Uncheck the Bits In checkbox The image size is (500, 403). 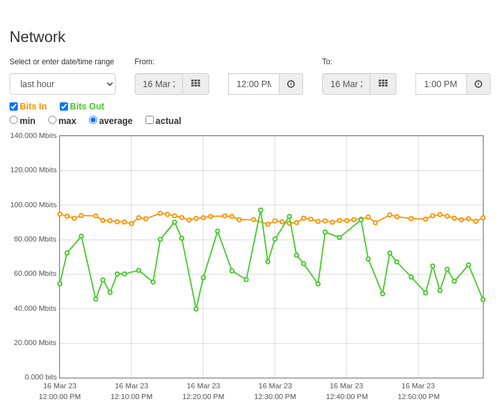click(14, 106)
